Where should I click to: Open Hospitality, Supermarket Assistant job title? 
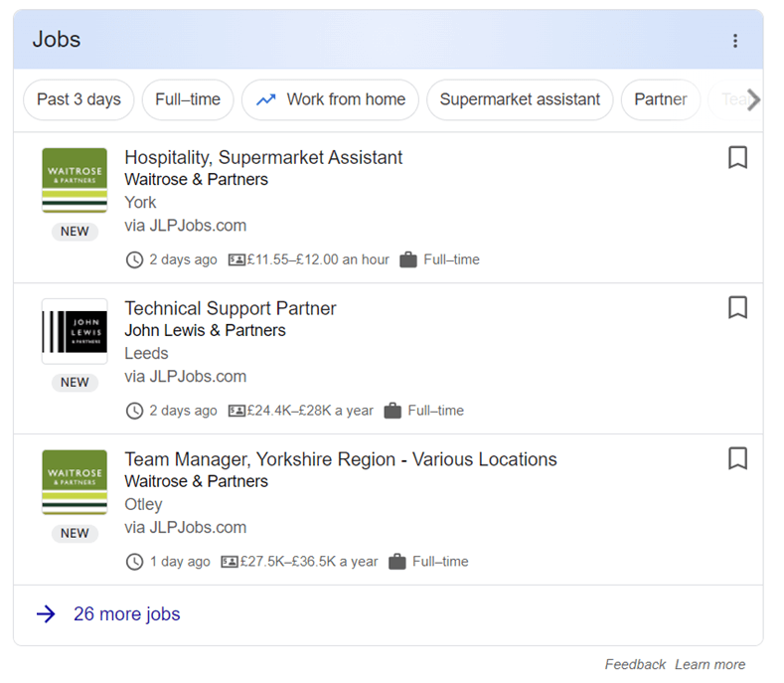click(x=263, y=157)
